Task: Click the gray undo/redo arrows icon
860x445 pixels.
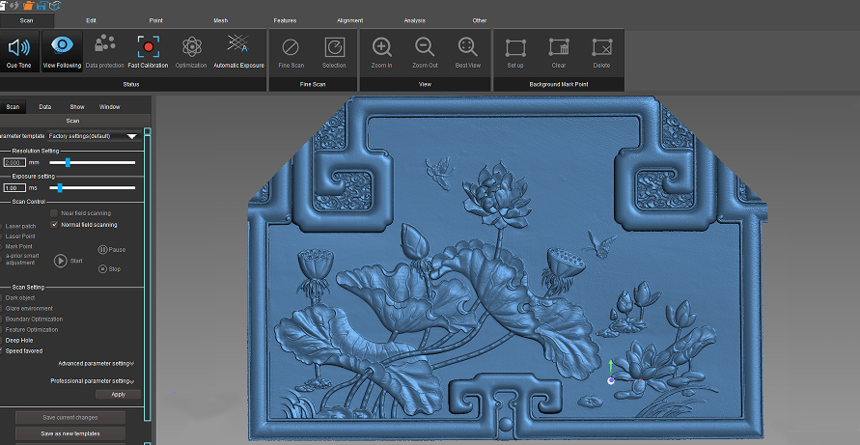Action: (x=15, y=6)
